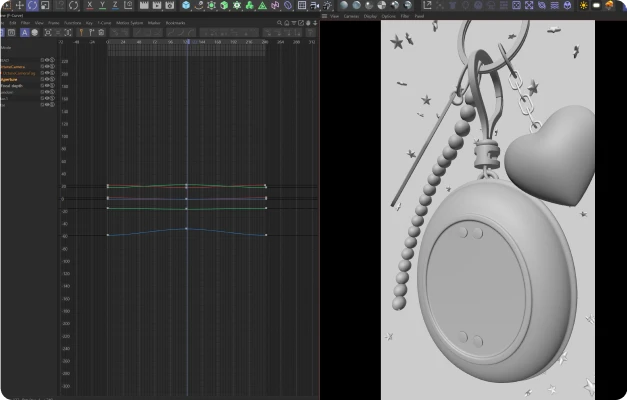Click the green subdivision generator icon

click(x=212, y=5)
